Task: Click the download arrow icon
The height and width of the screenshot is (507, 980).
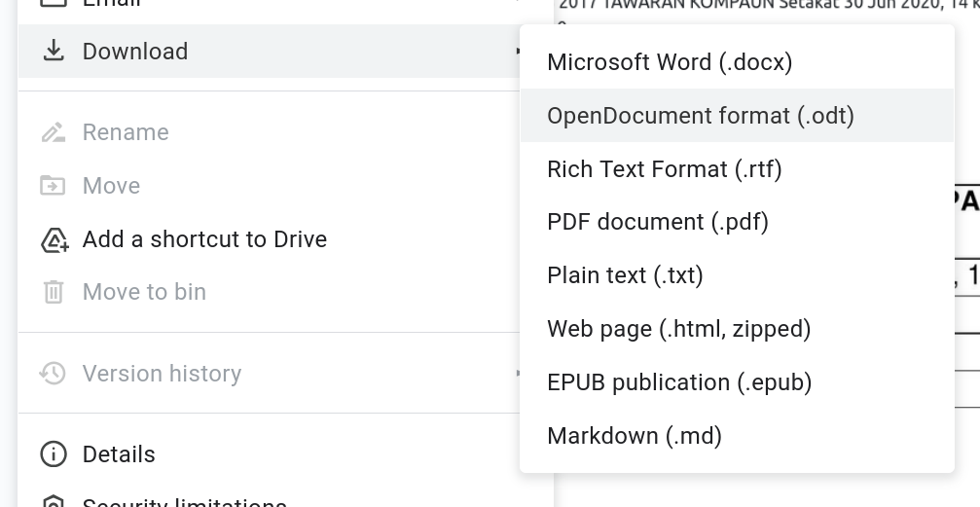Action: click(54, 51)
